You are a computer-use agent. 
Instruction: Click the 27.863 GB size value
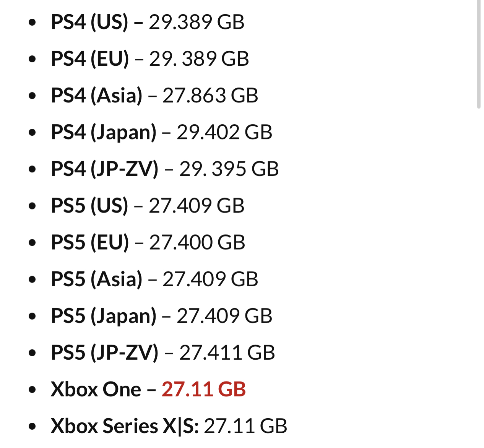click(x=210, y=95)
